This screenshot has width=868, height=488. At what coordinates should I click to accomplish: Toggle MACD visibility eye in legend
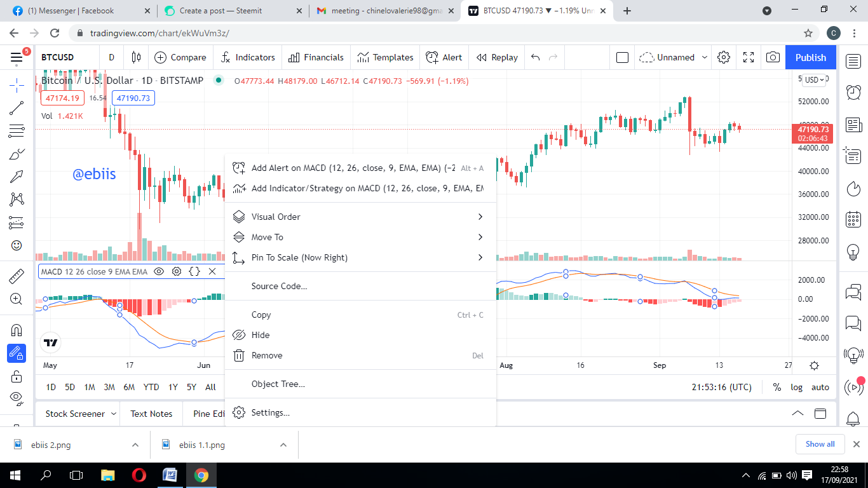159,271
